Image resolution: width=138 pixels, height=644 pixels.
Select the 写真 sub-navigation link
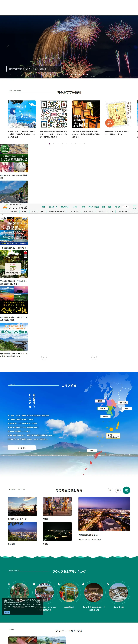click(111, 212)
